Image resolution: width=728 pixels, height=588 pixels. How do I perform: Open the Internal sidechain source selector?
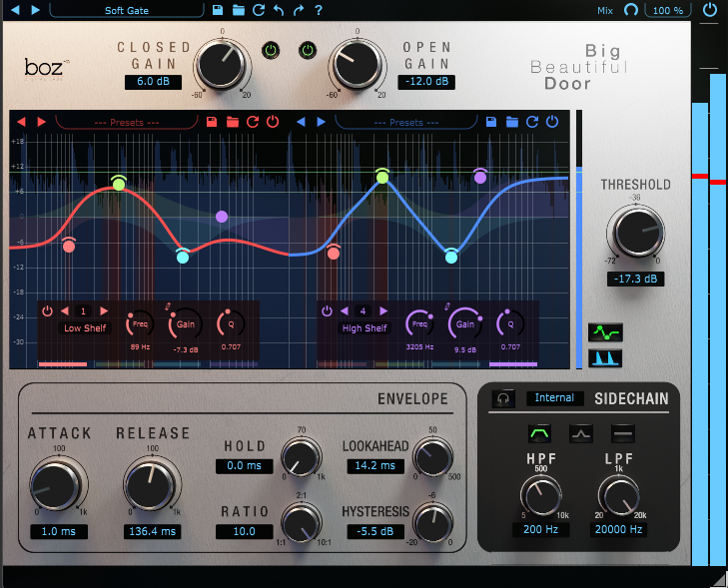[x=554, y=398]
